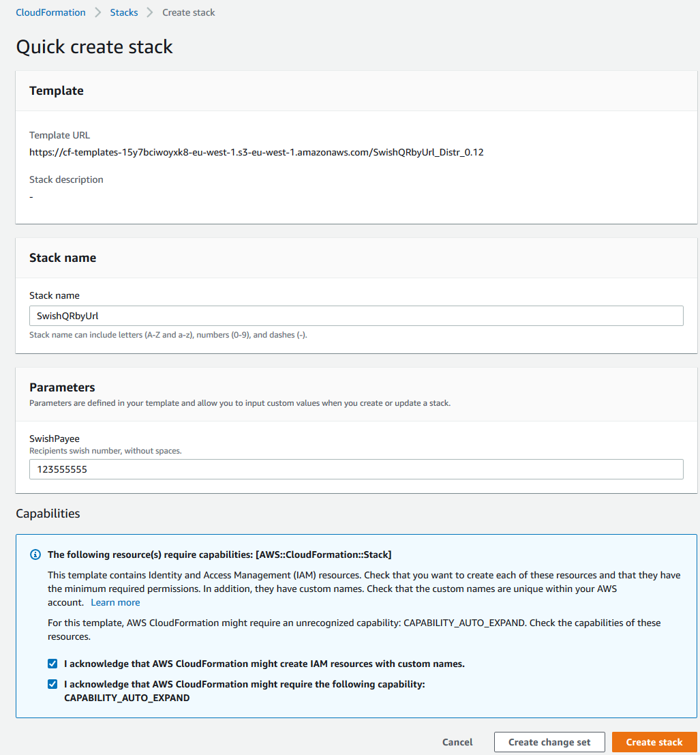Go to Stacks via breadcrumb
Viewport: 700px width, 755px height.
click(x=123, y=12)
